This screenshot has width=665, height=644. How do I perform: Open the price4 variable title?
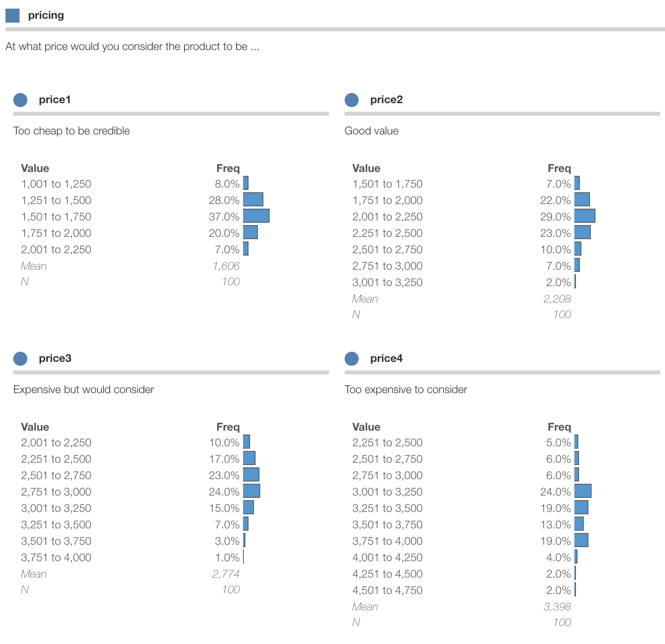coord(386,358)
